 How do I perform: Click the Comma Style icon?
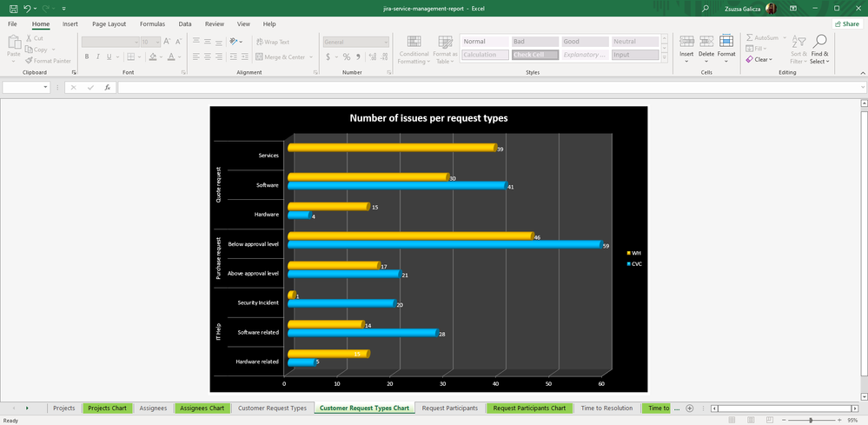358,56
